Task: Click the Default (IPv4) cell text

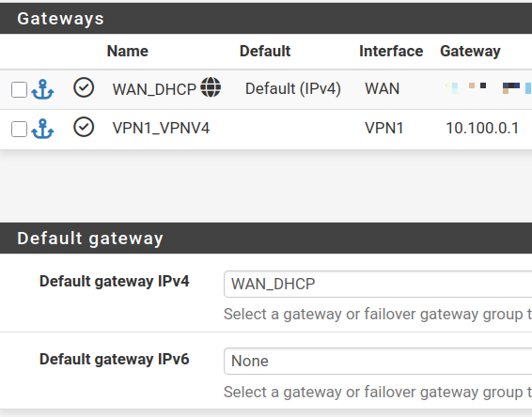Action: (x=293, y=89)
